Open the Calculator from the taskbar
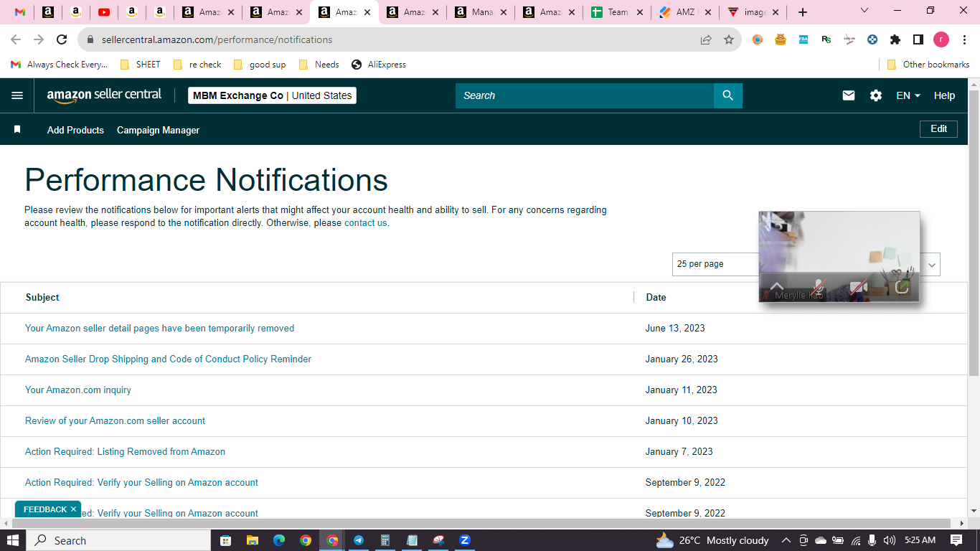 [385, 540]
